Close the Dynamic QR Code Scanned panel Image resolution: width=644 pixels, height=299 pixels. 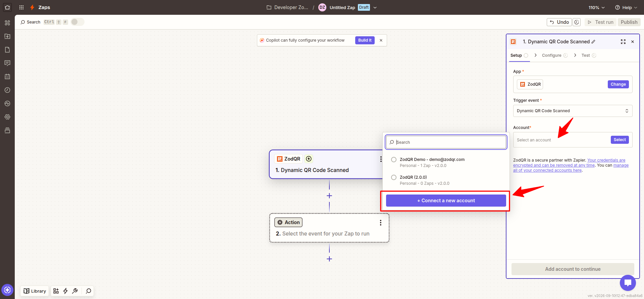(x=633, y=42)
